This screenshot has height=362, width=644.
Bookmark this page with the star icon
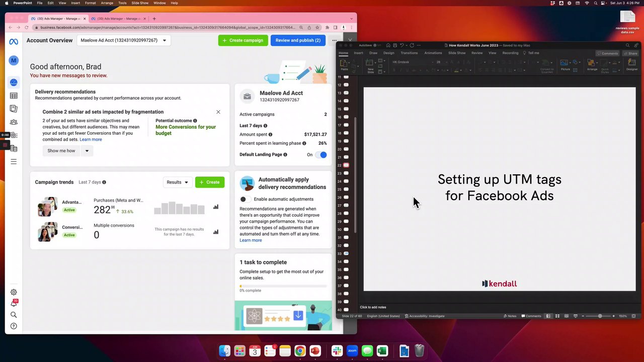coord(317,27)
